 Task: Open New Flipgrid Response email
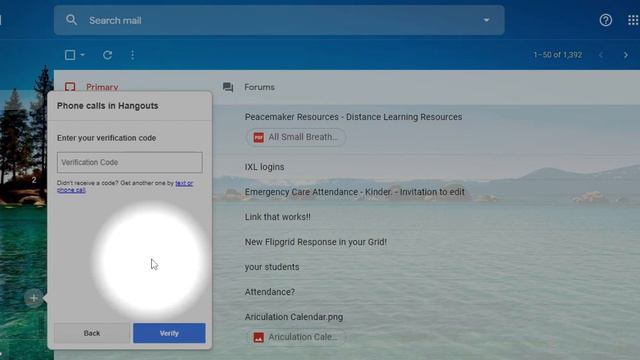(x=316, y=242)
